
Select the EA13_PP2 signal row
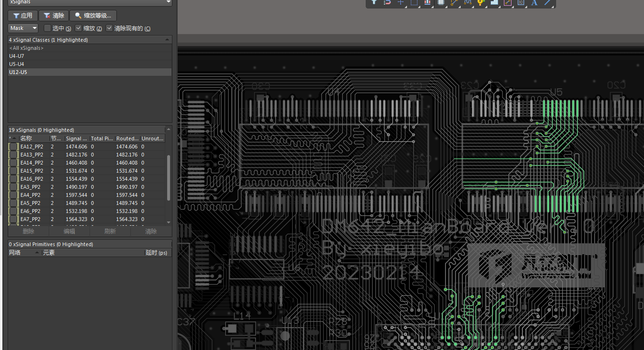click(87, 155)
